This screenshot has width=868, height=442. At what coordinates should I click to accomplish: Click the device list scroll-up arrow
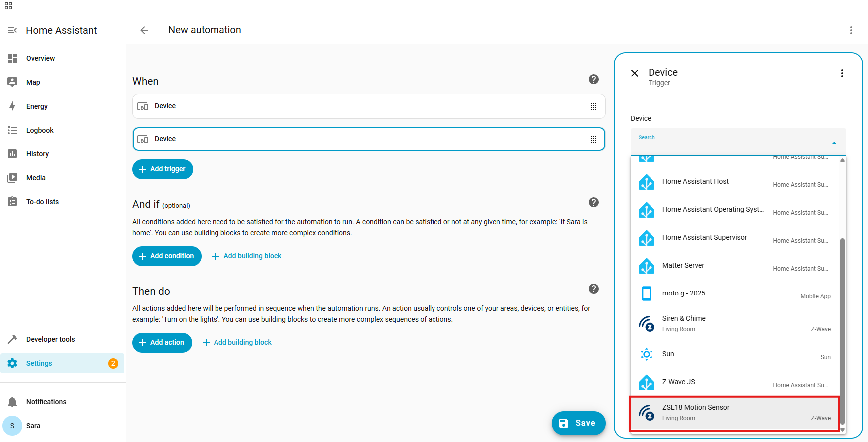click(843, 160)
